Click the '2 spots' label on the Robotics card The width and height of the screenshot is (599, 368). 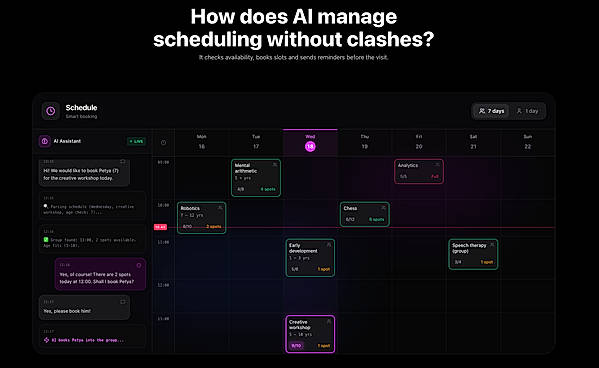214,226
